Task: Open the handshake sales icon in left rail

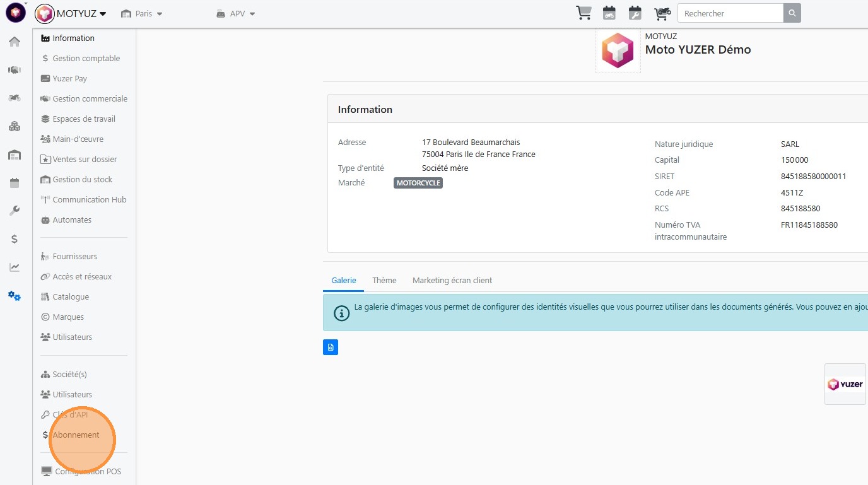Action: (x=15, y=70)
